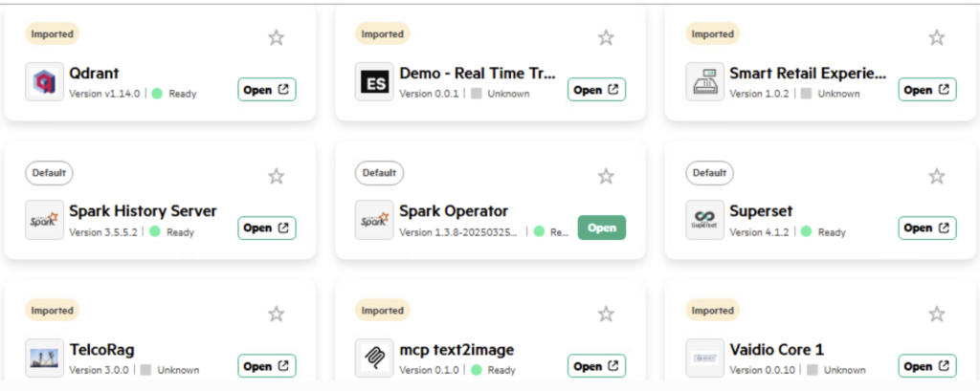Click the ES Demo Real Time logo

(x=374, y=82)
